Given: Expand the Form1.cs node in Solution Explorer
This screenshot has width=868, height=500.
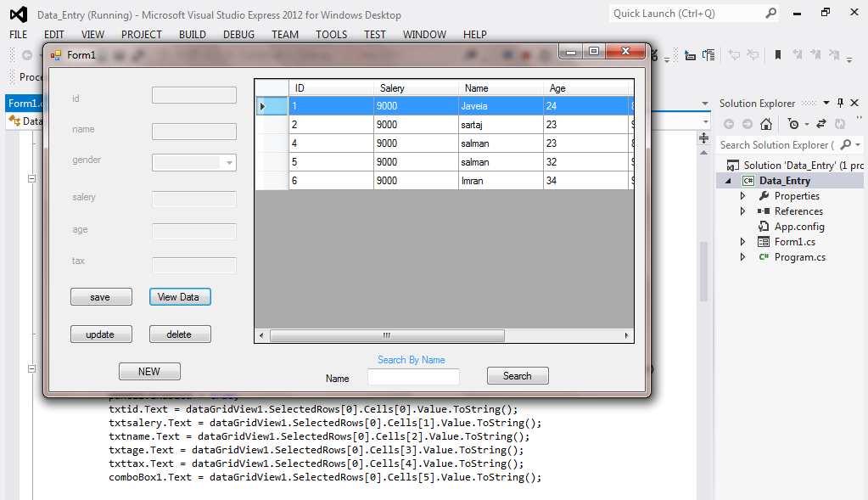Looking at the screenshot, I should click(x=743, y=241).
